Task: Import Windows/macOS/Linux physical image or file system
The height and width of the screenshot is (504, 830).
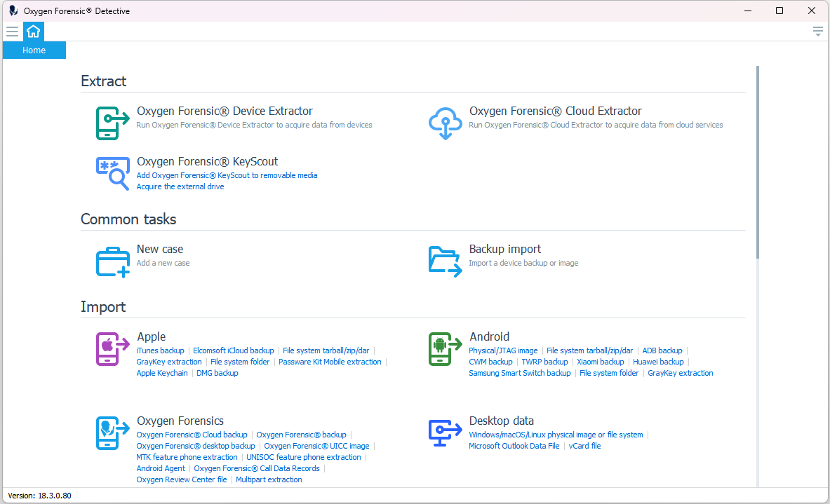Action: click(x=556, y=435)
